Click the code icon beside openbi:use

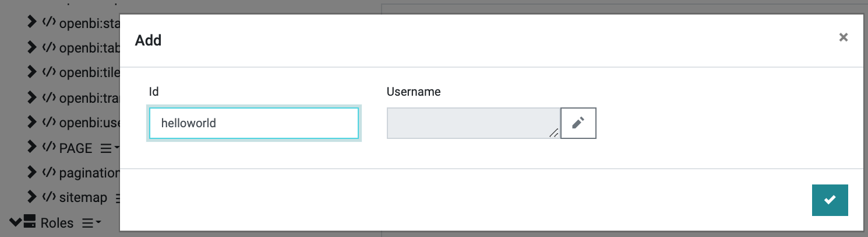[x=48, y=123]
